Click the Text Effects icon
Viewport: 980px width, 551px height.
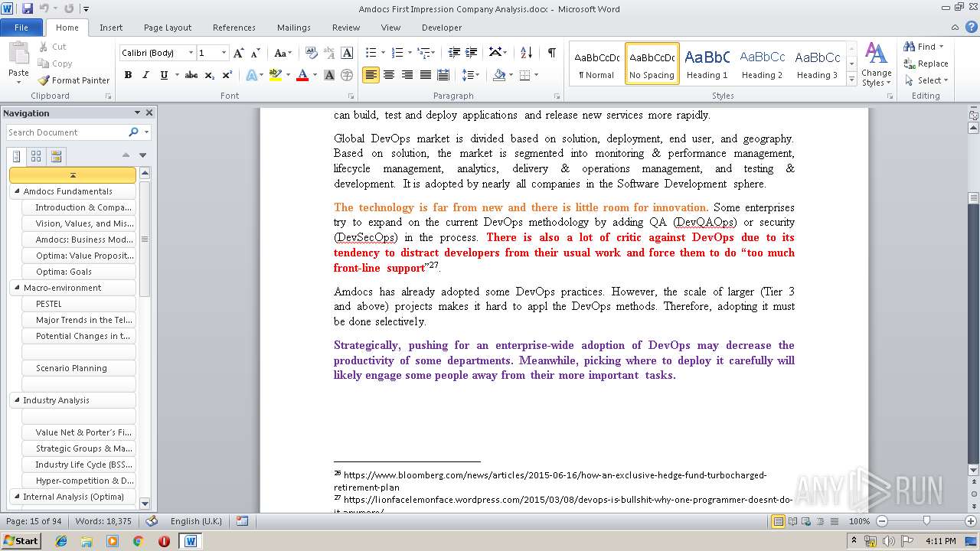point(251,75)
